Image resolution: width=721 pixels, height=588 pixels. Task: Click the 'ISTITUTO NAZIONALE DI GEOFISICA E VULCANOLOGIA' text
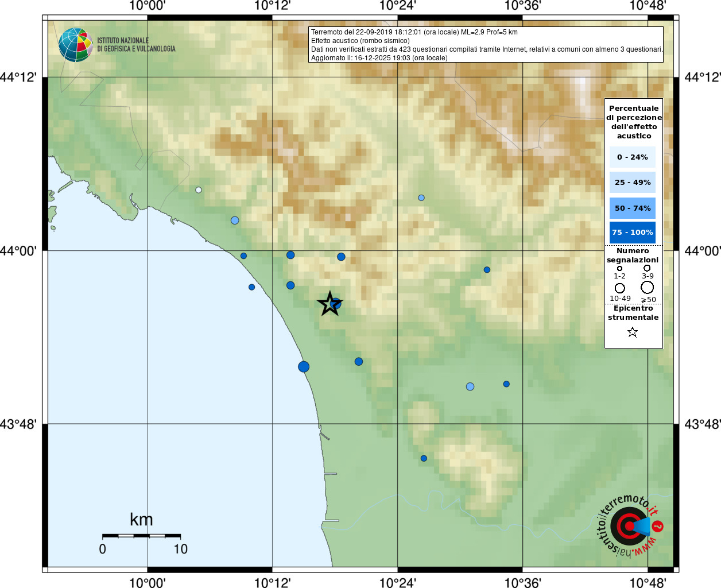(136, 45)
